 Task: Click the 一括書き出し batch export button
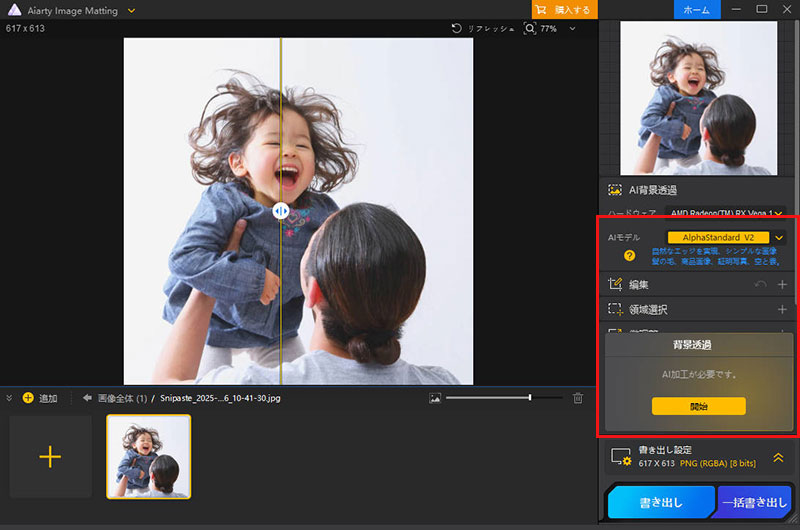pyautogui.click(x=755, y=502)
